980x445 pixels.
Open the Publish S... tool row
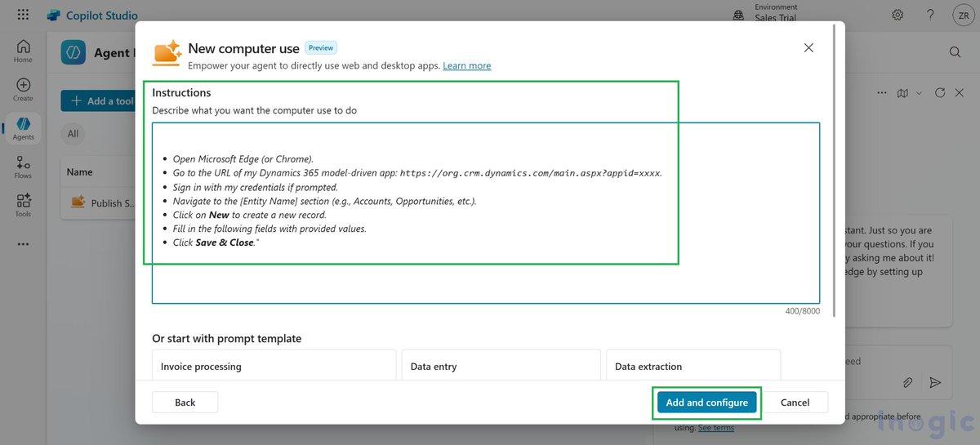click(x=98, y=202)
